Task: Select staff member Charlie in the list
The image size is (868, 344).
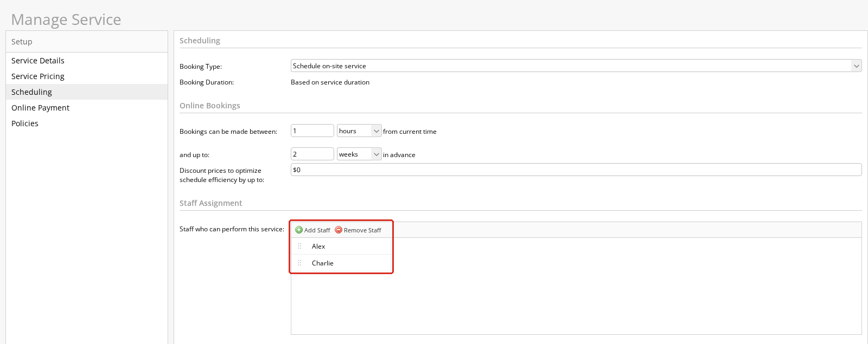Action: pyautogui.click(x=323, y=263)
